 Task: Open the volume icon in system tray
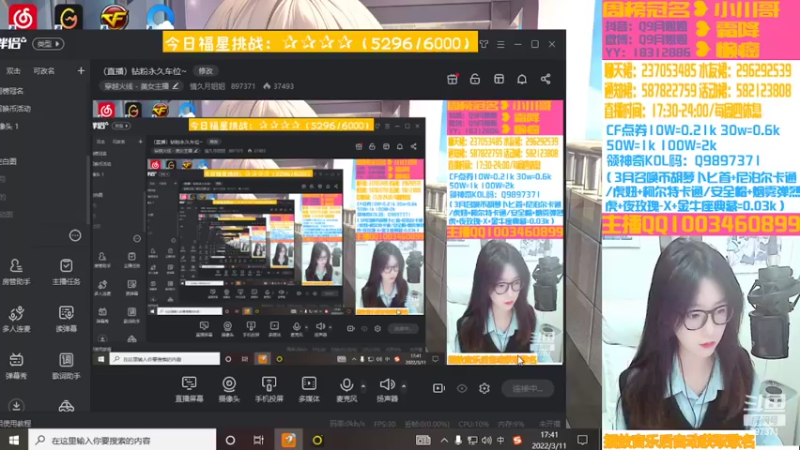click(x=486, y=440)
